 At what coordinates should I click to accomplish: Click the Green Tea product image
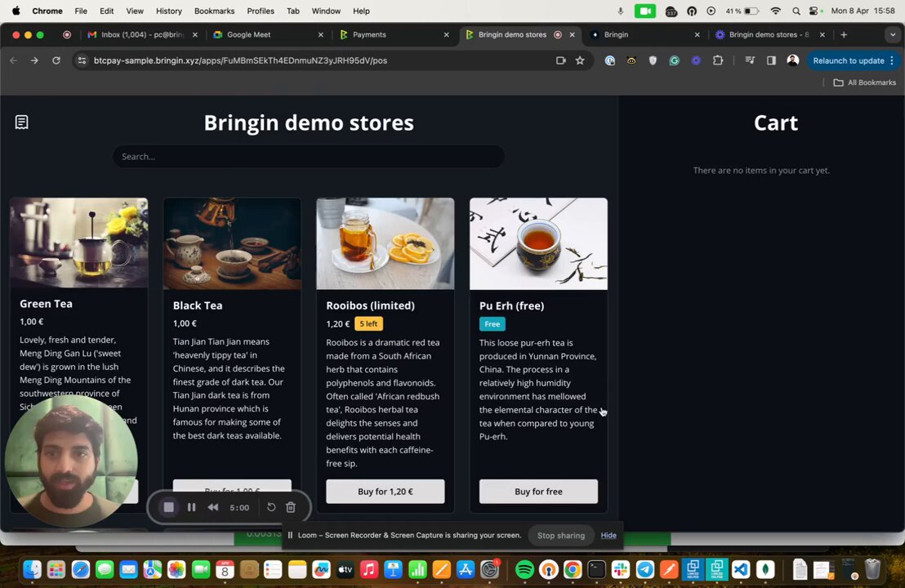[x=78, y=243]
